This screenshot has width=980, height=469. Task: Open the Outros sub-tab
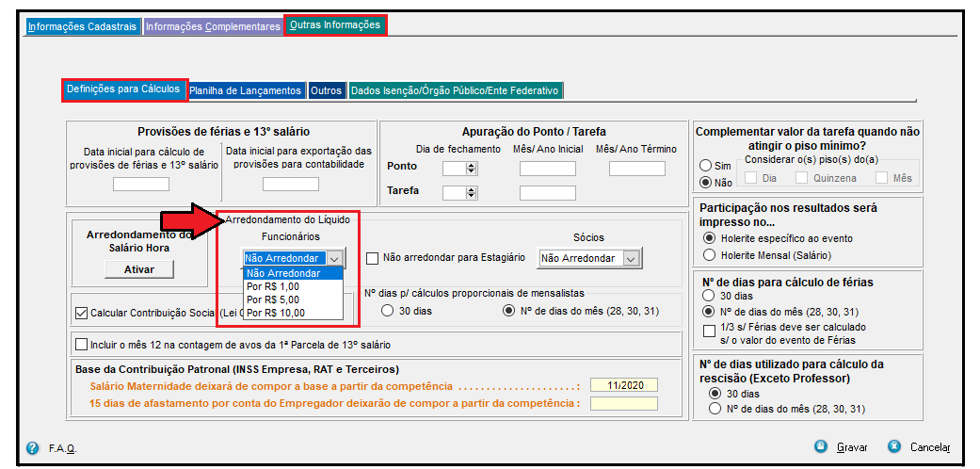click(x=327, y=90)
